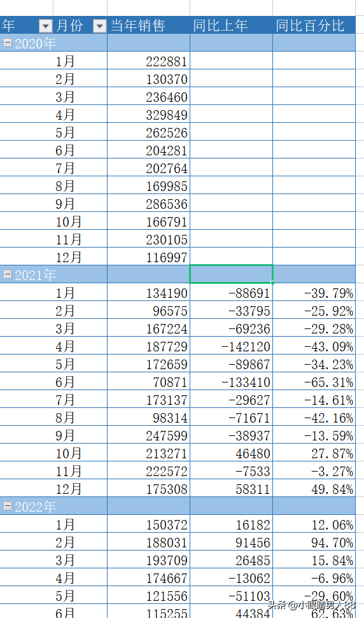The width and height of the screenshot is (364, 618).
Task: Select cell with value 116997
Action: pos(148,257)
